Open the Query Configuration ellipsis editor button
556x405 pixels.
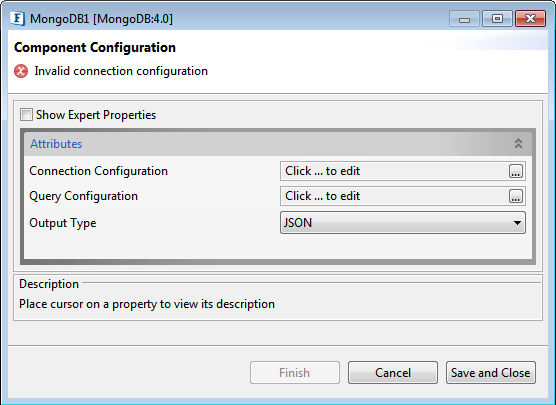pos(516,196)
